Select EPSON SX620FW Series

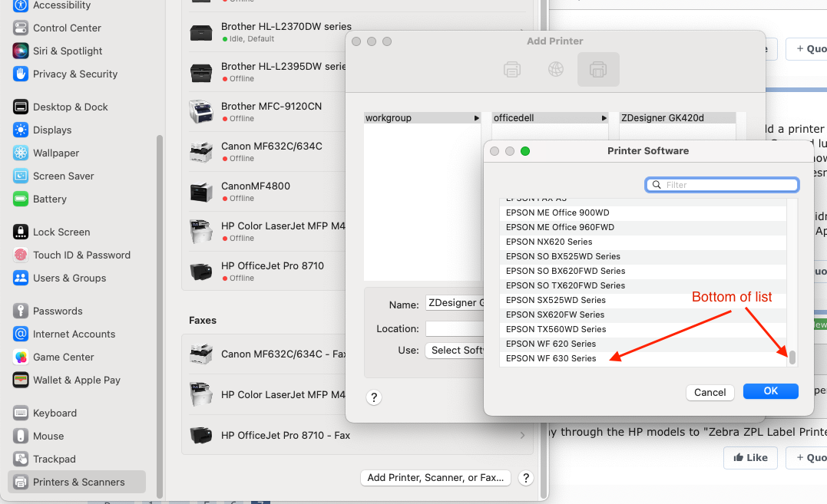tap(643, 315)
